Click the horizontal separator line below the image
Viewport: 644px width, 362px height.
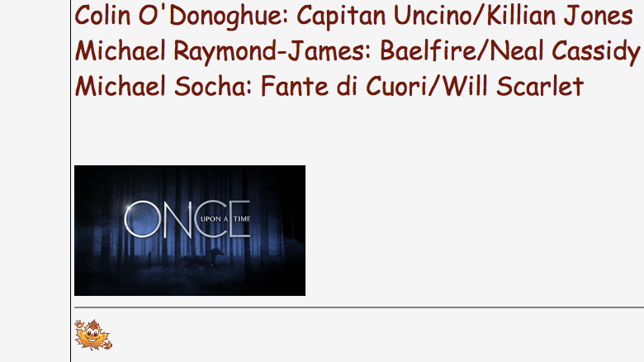(x=359, y=307)
